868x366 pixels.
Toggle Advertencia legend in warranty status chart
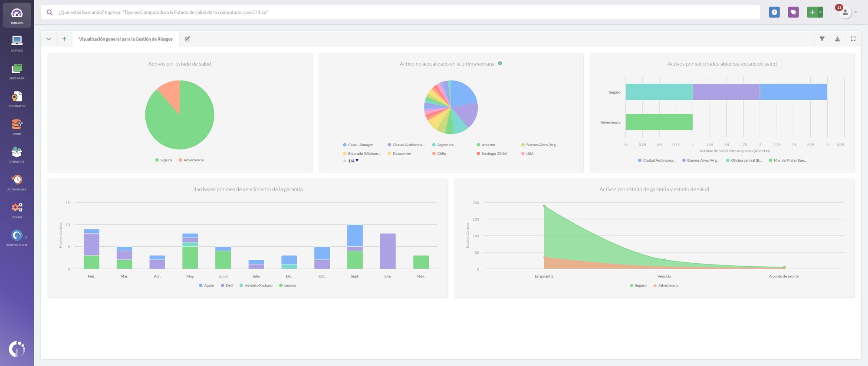666,285
